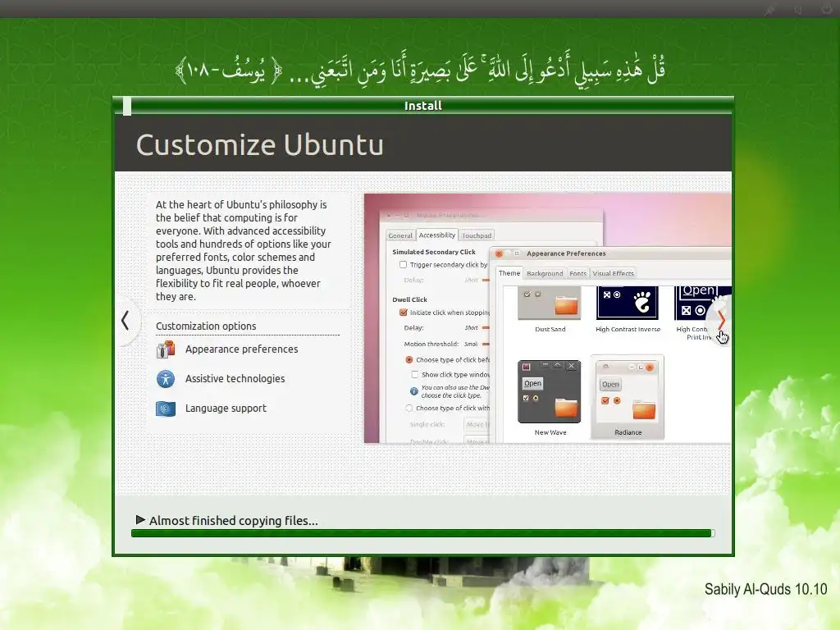840x630 pixels.
Task: Click the info icon beside click type hint
Action: coord(414,391)
